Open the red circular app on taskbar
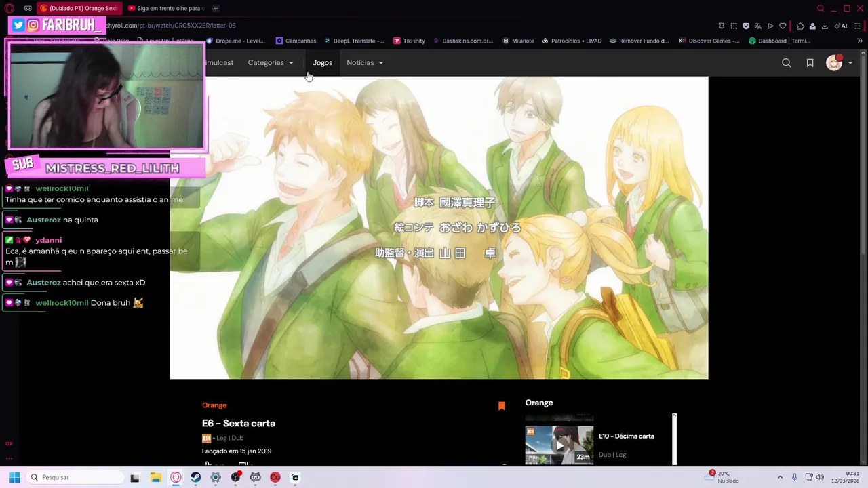Viewport: 868px width, 488px height. (x=275, y=477)
